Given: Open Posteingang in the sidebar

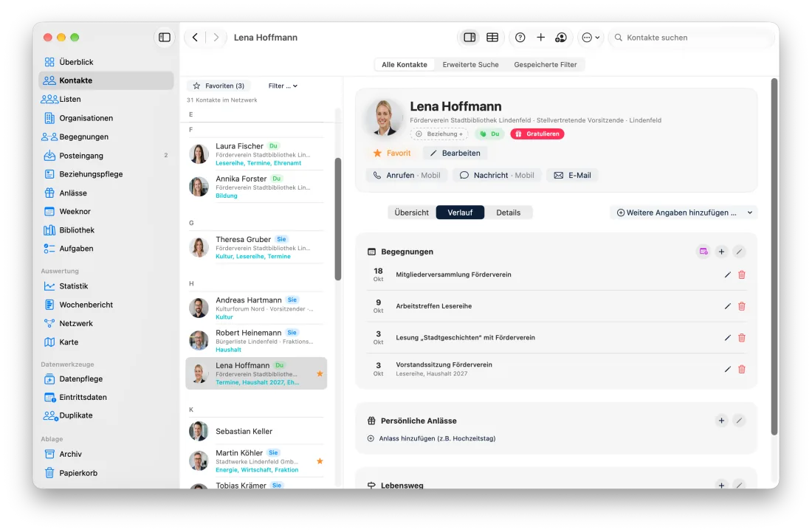Looking at the screenshot, I should pyautogui.click(x=106, y=155).
